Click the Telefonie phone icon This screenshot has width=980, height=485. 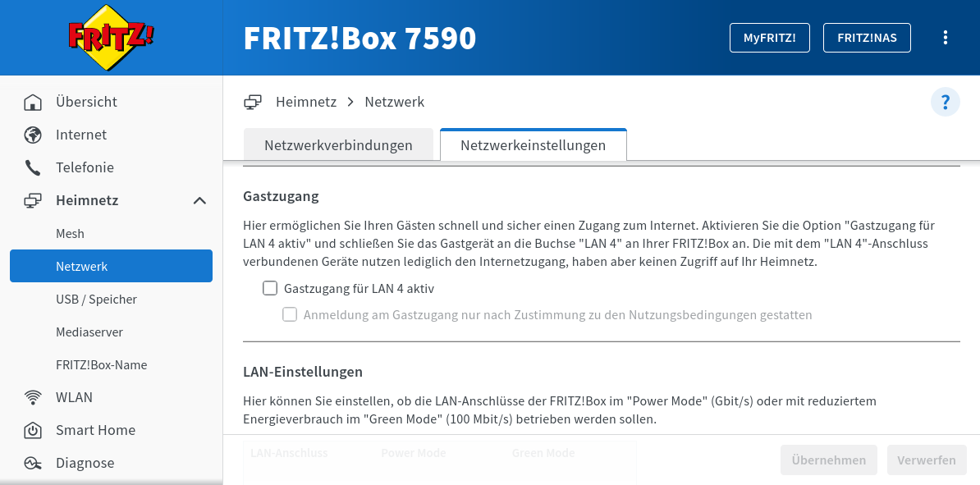(x=33, y=167)
